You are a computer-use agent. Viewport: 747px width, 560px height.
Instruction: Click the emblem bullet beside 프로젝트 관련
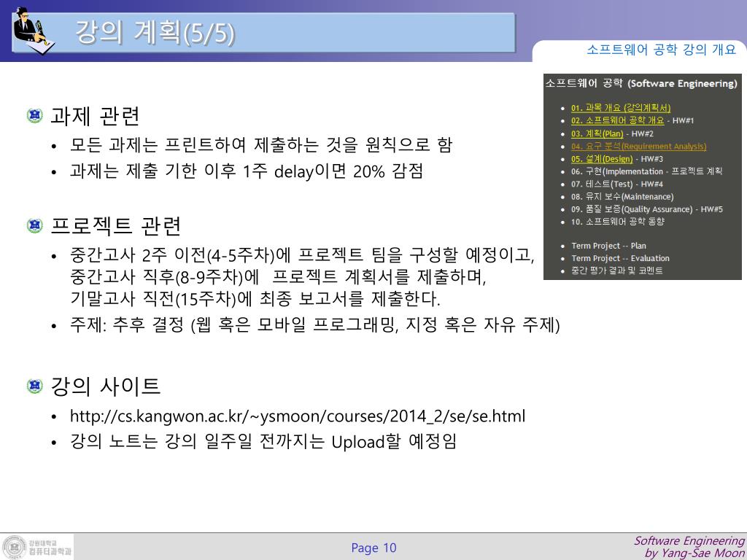[35, 225]
